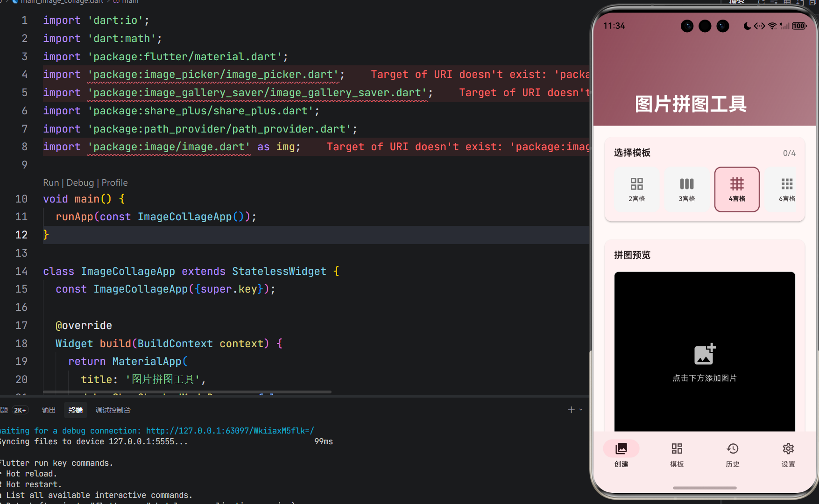
Task: Click the 'package:image/image.dart' import text
Action: tap(169, 147)
